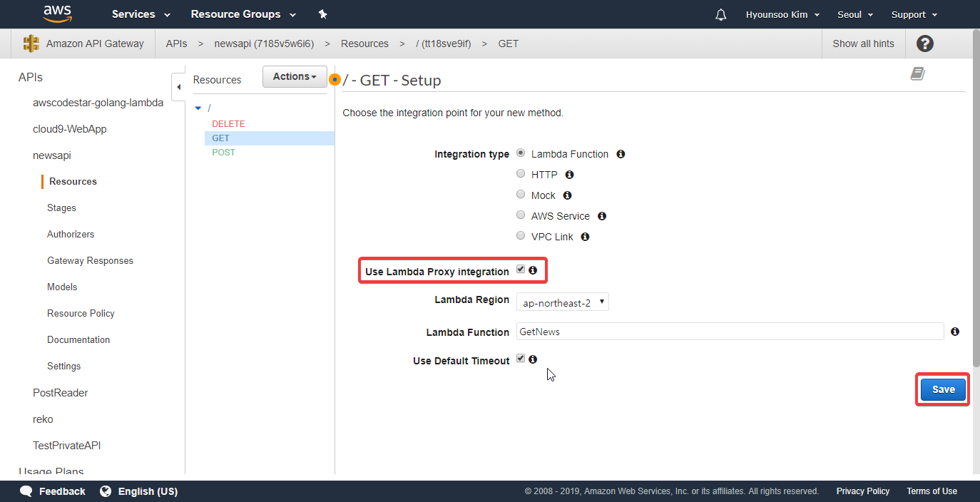The image size is (980, 502).
Task: Open Settings in sidebar
Action: pos(64,366)
